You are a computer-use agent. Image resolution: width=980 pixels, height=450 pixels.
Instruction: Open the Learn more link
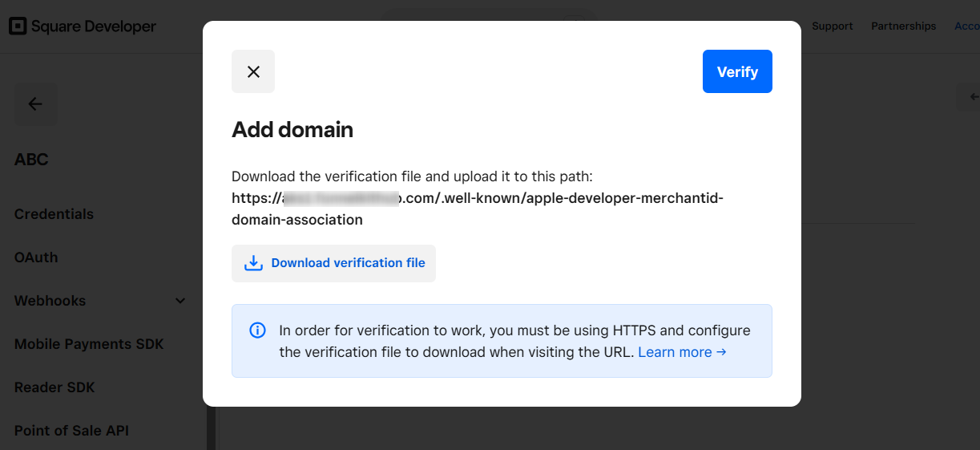click(x=682, y=351)
